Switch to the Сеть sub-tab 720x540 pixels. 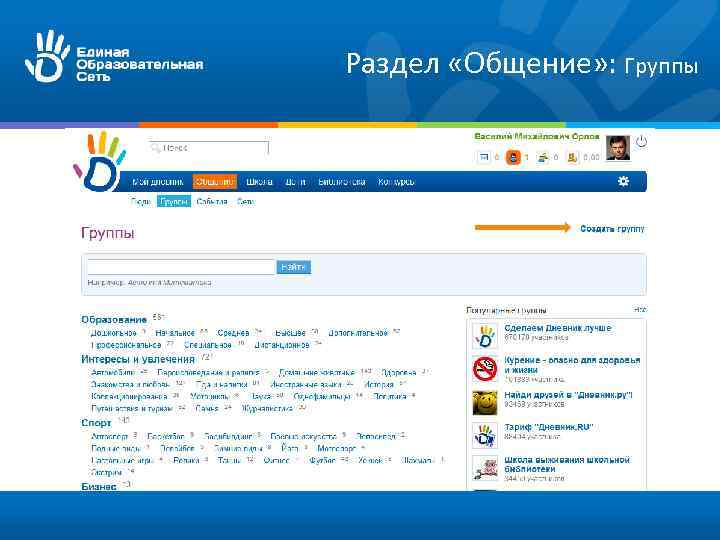click(245, 202)
